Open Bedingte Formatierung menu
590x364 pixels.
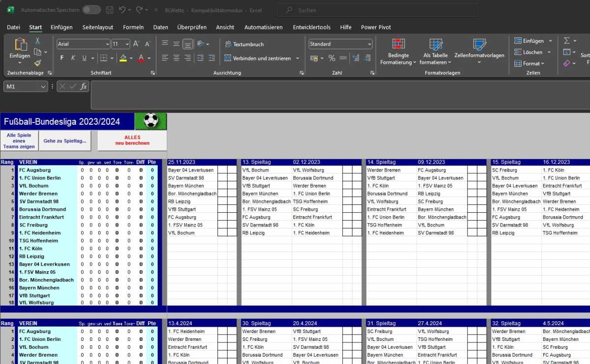(x=398, y=52)
